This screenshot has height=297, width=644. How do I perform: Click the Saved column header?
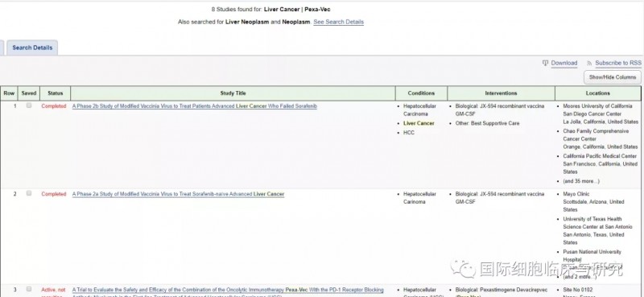pos(29,93)
